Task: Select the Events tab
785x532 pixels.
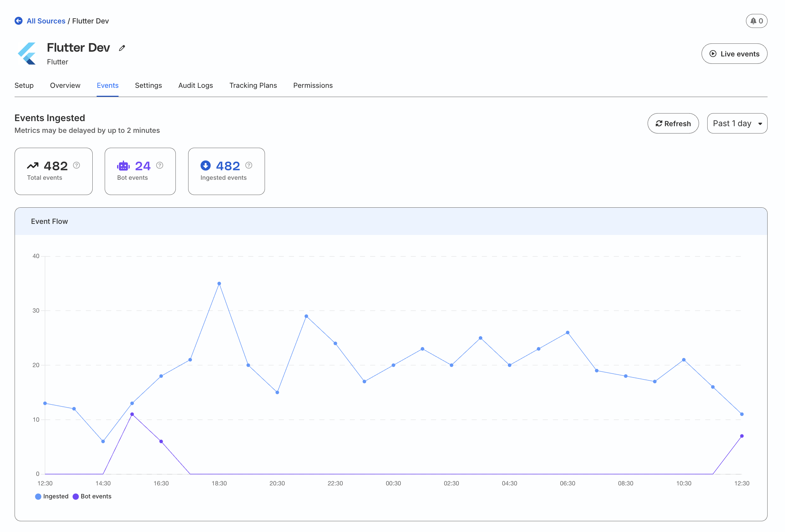Action: tap(108, 85)
